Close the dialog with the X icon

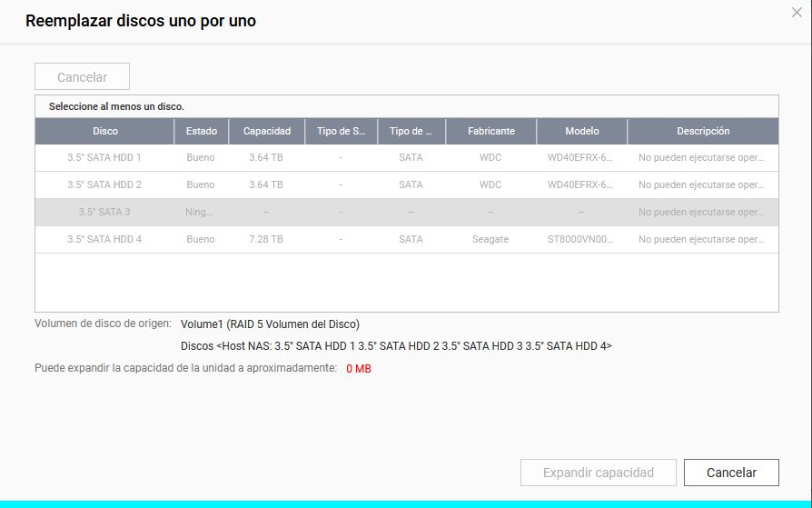click(x=797, y=13)
